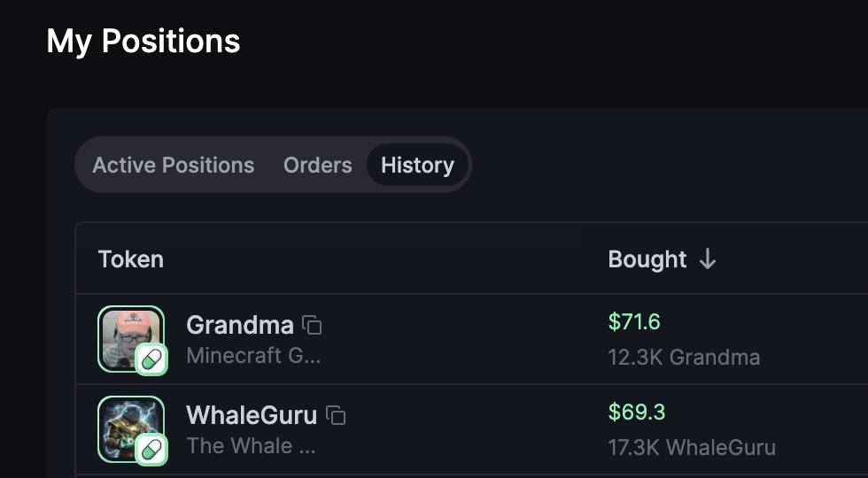
Task: Click the 17.3K WhaleGuru amount text
Action: click(x=692, y=448)
